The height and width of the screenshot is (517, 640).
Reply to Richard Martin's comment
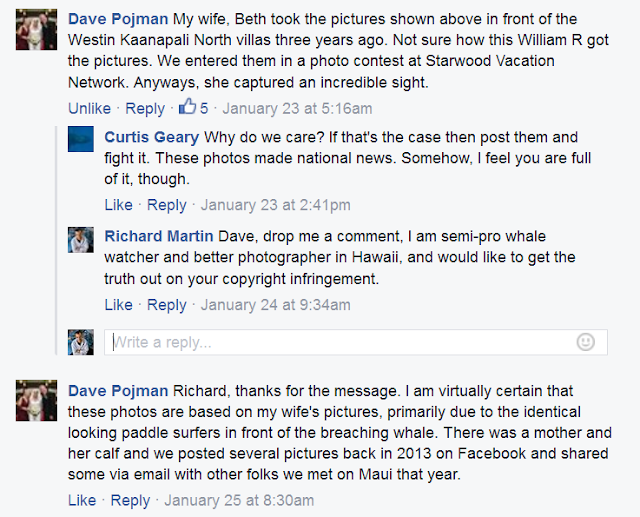point(166,305)
